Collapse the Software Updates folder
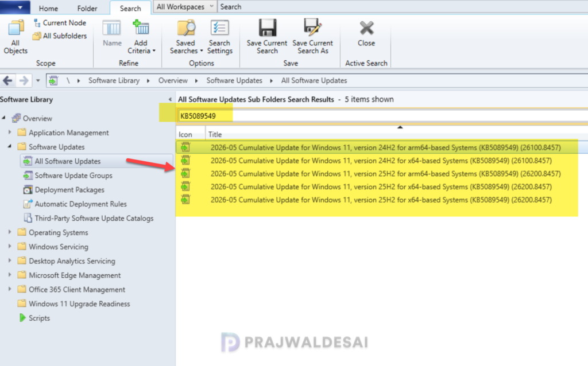Screen dimensions: 588x366 (10, 146)
